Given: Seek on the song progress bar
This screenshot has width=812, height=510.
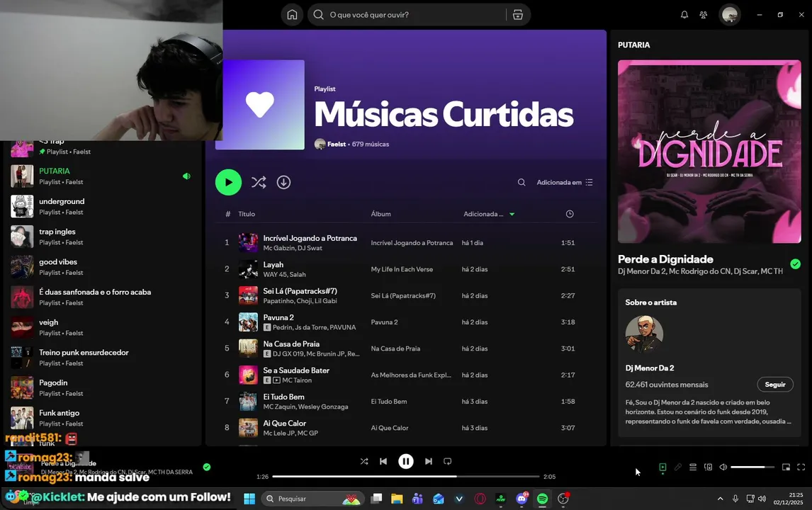Looking at the screenshot, I should [x=406, y=476].
